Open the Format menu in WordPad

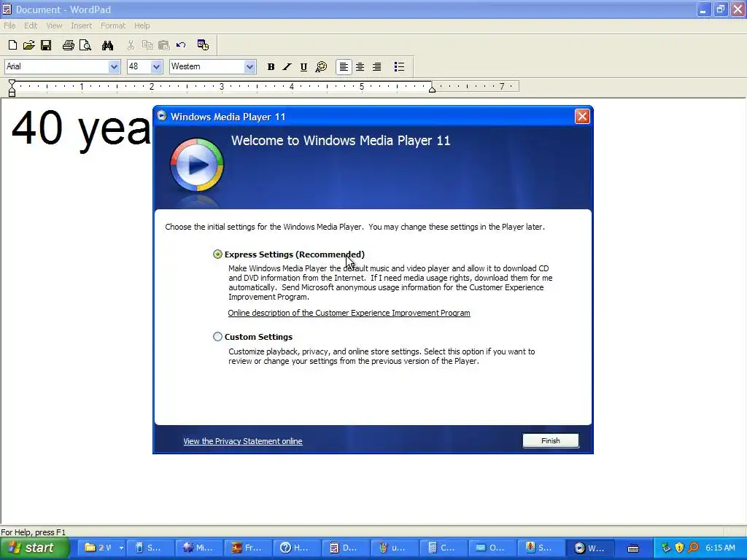(113, 26)
